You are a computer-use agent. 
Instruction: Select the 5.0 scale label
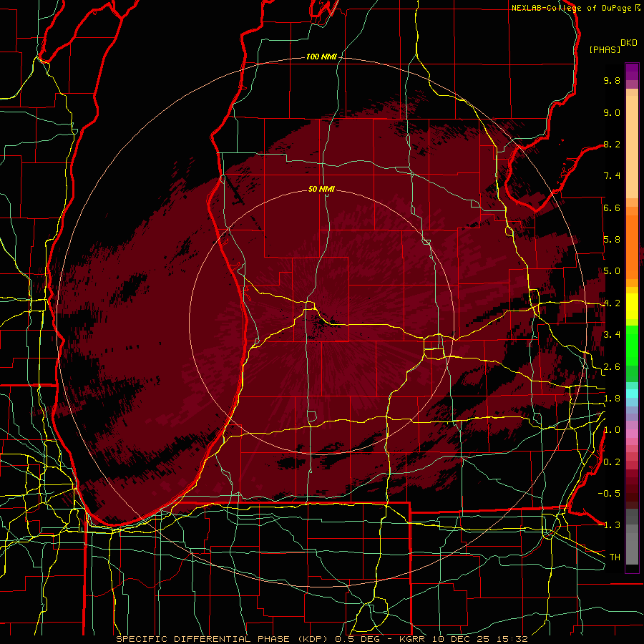pyautogui.click(x=612, y=271)
